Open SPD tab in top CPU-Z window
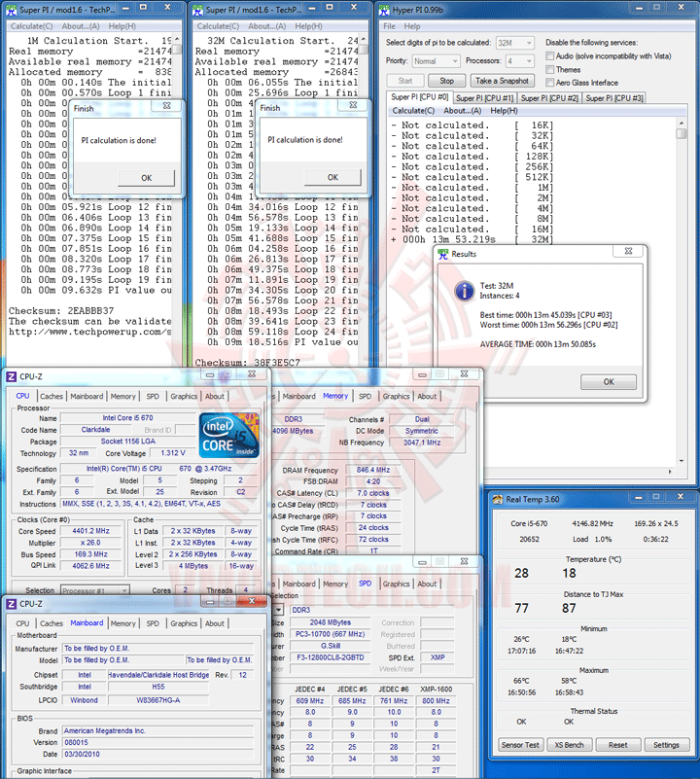Image resolution: width=700 pixels, height=779 pixels. (x=153, y=396)
